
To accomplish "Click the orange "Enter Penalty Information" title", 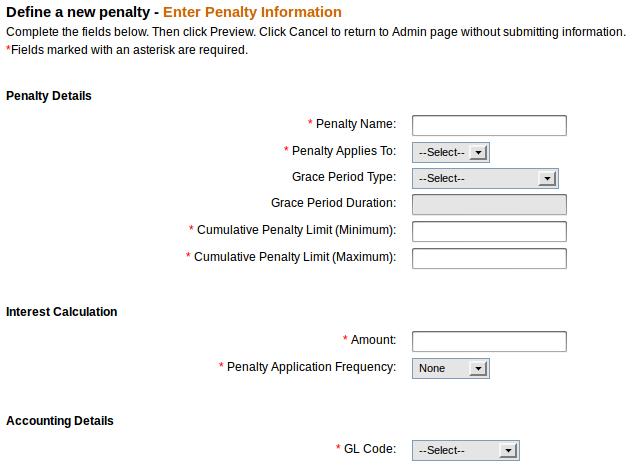I will pos(252,12).
